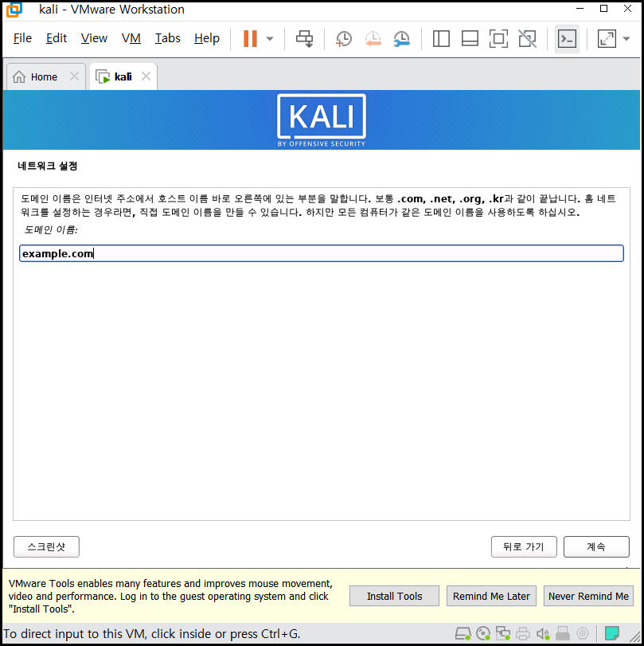Take a snapshot of the VM
644x646 pixels.
[x=343, y=39]
